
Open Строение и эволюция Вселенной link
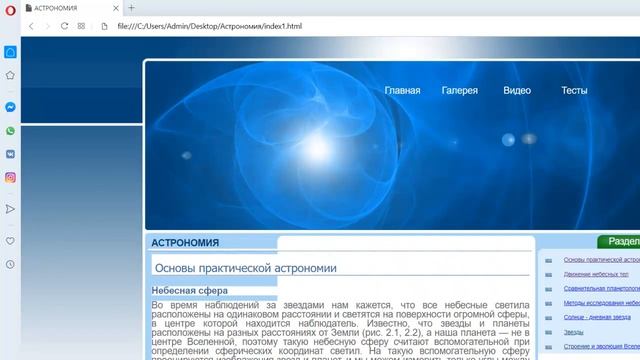602,347
